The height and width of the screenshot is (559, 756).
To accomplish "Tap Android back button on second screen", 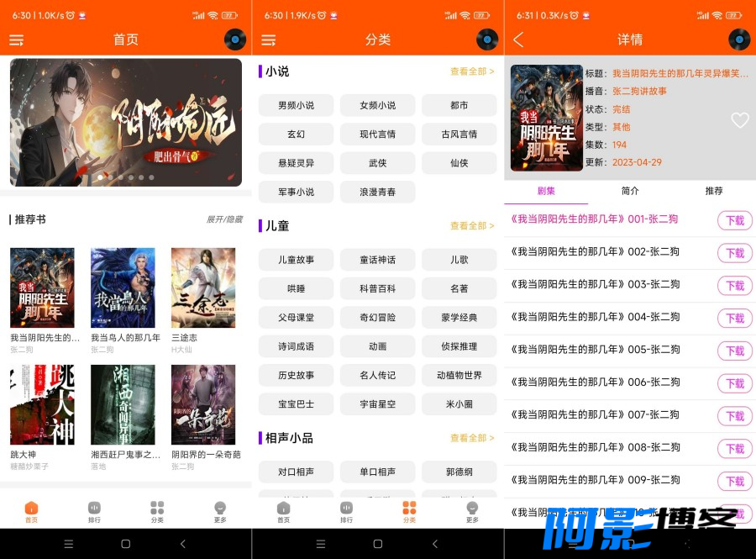I will [435, 544].
